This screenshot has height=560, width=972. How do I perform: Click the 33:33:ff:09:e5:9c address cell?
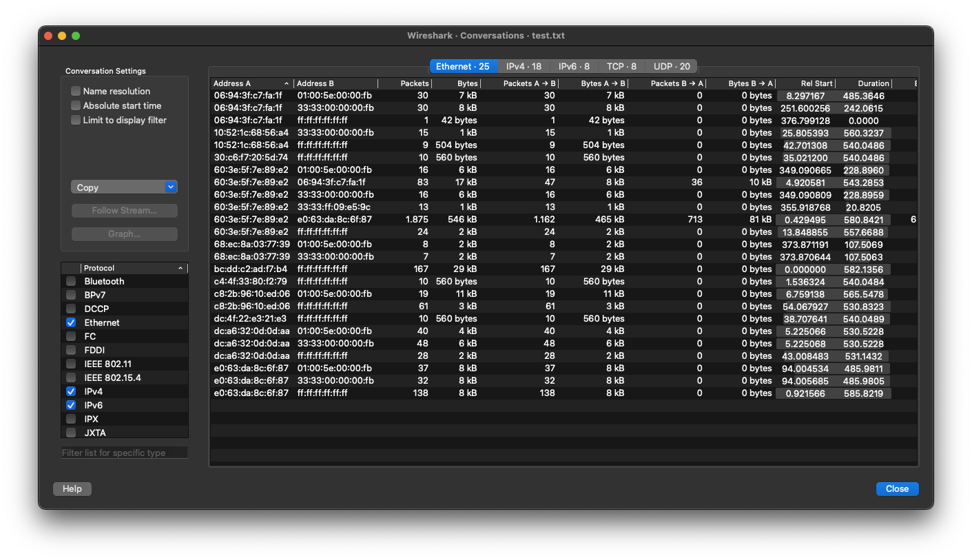[x=333, y=207]
